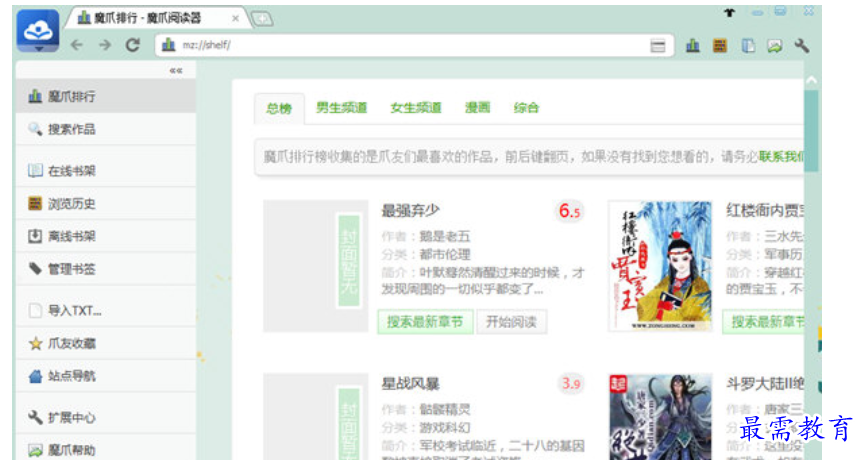Click the mz://shelf/ address bar
This screenshot has width=861, height=460.
pyautogui.click(x=415, y=45)
